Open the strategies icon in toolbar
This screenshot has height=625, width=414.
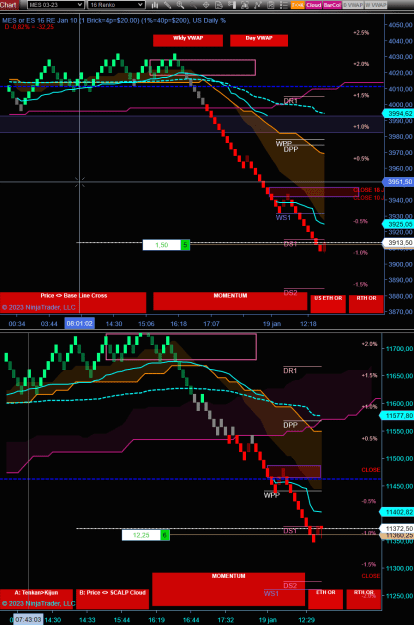pos(257,5)
